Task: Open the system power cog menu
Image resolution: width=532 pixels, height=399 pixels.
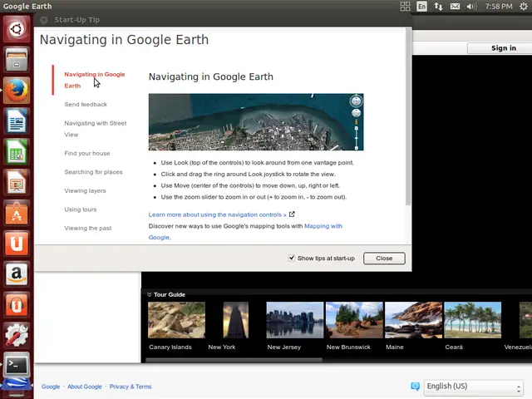Action: pos(524,6)
